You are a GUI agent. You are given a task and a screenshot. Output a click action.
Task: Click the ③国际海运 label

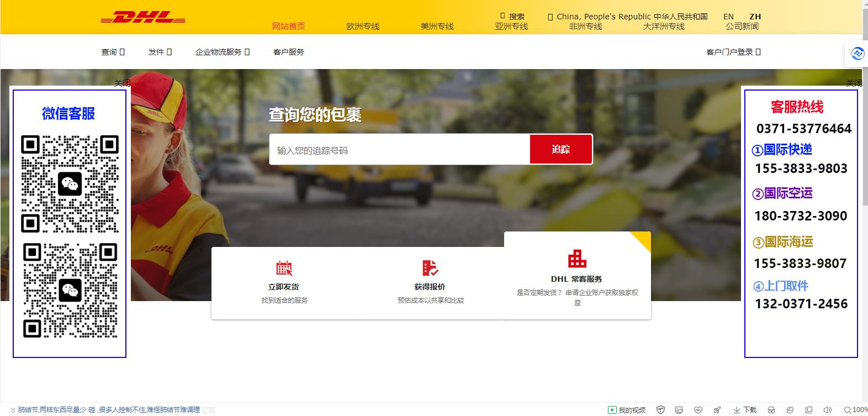[783, 242]
